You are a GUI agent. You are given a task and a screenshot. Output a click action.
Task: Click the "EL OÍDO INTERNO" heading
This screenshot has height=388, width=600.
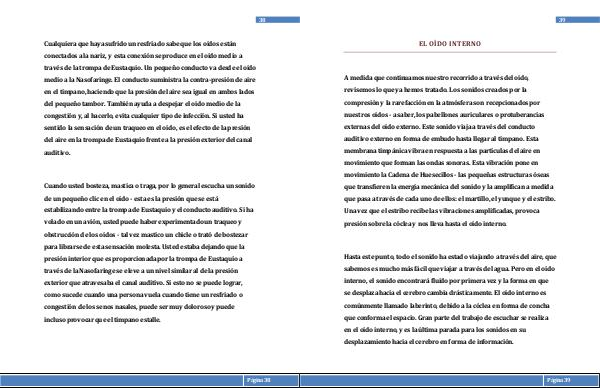click(450, 44)
